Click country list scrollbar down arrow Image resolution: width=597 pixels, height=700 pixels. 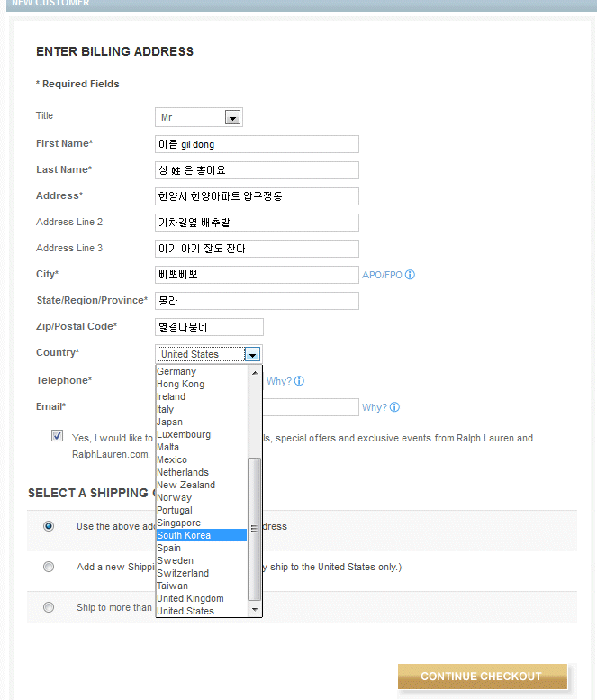point(255,609)
